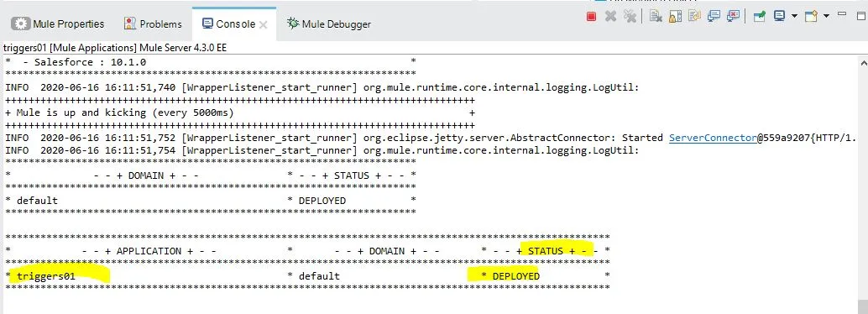Click DEPLOYED status in triggers01 row
868x314 pixels.
[x=516, y=275]
